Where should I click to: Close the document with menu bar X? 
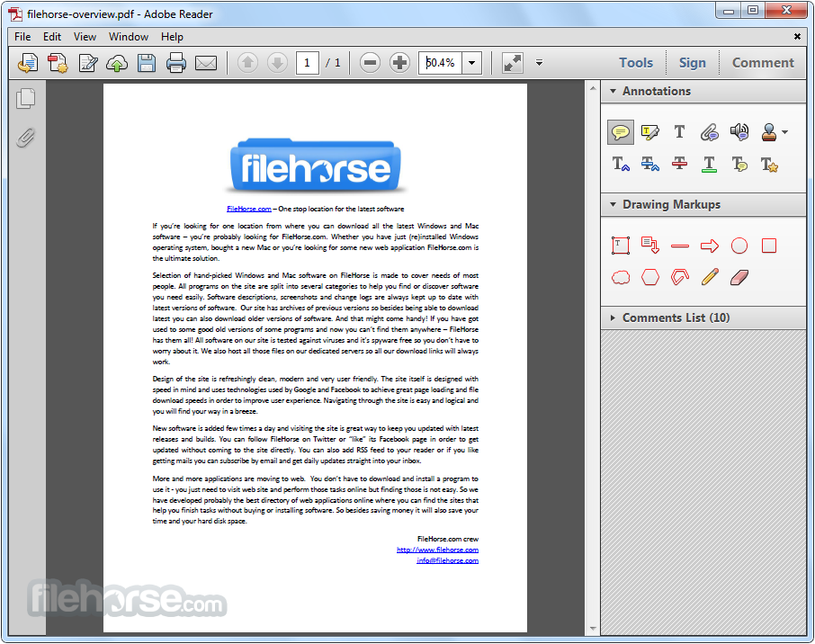click(x=797, y=36)
